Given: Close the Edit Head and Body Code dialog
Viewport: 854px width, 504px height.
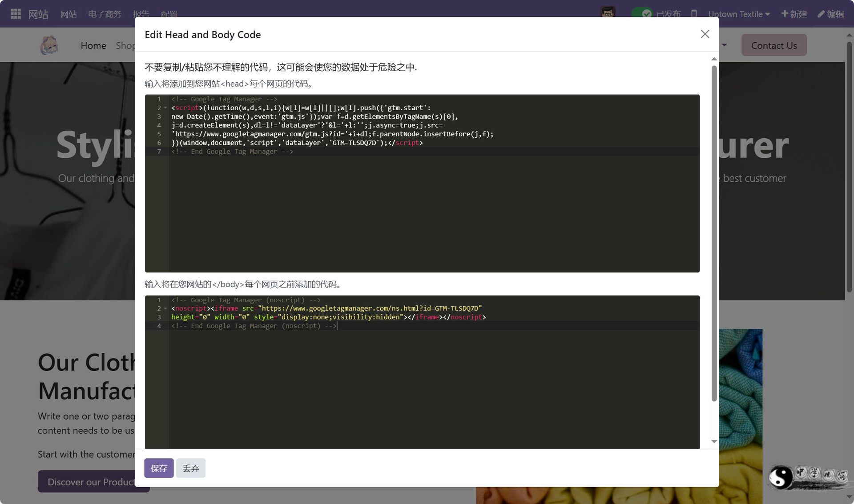Looking at the screenshot, I should pyautogui.click(x=705, y=34).
